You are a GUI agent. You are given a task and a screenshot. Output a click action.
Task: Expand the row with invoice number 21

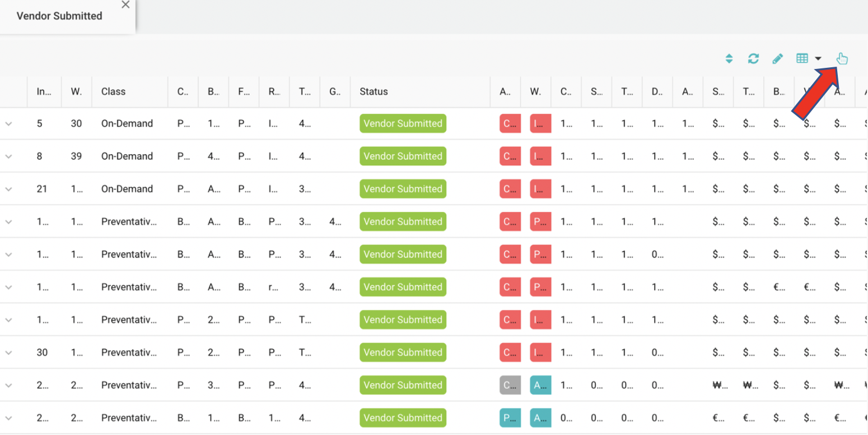pyautogui.click(x=8, y=189)
